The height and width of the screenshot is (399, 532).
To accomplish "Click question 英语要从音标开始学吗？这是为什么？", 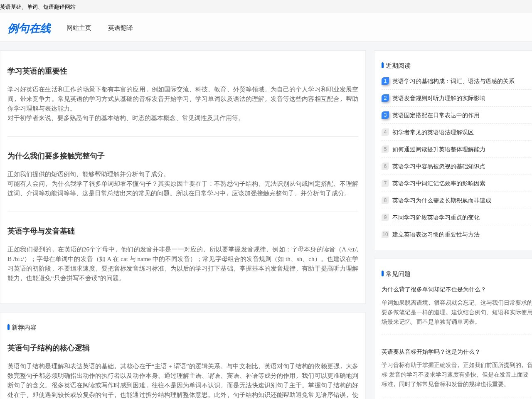I will coord(431,352).
